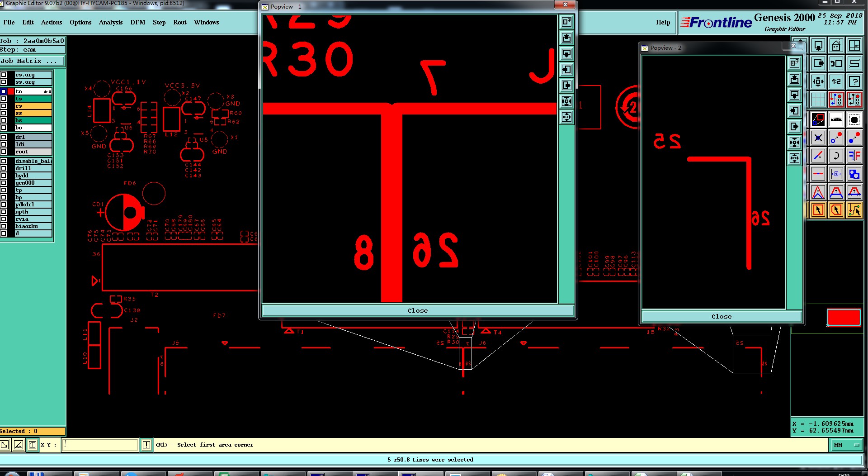The image size is (868, 476).
Task: Click the X Y coordinate input field
Action: [99, 445]
